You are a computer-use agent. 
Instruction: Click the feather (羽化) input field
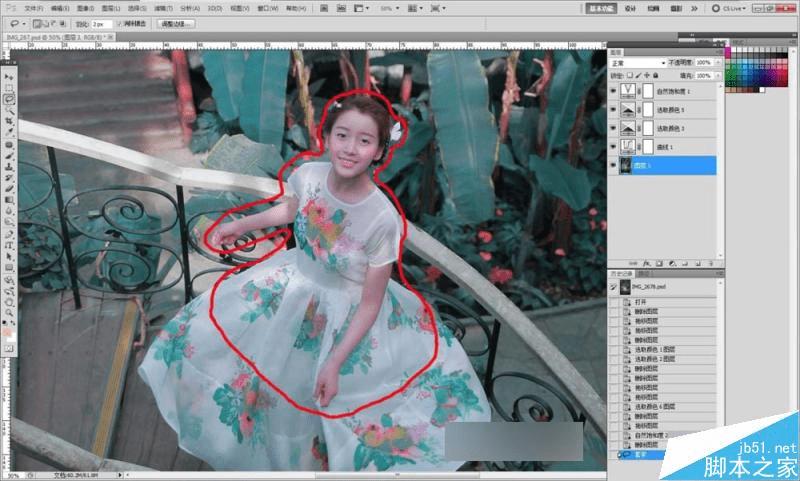click(x=102, y=24)
